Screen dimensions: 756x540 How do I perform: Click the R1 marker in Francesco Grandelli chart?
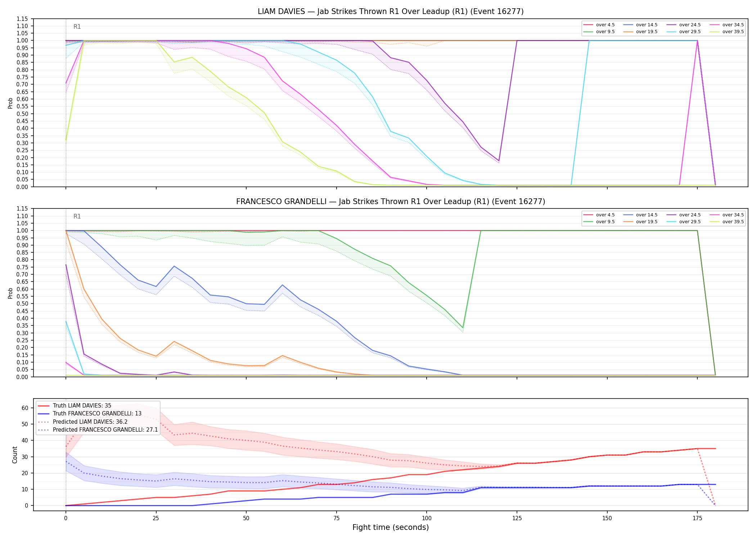[77, 216]
